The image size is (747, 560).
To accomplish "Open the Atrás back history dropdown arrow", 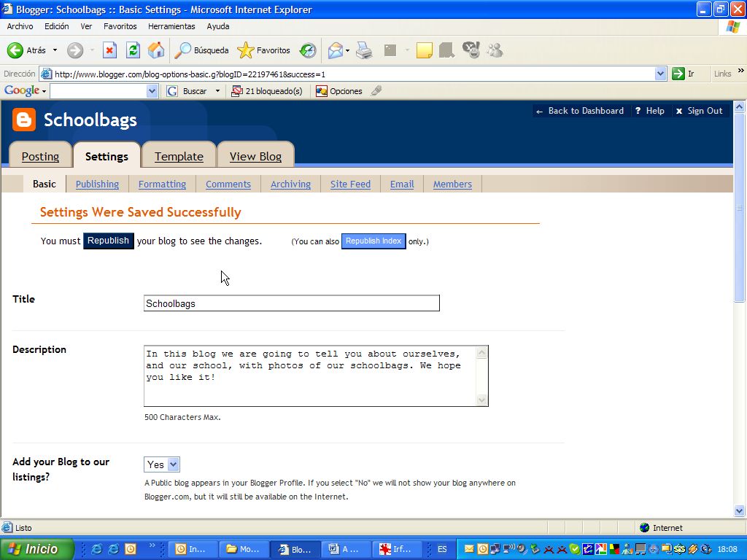I will pyautogui.click(x=55, y=50).
